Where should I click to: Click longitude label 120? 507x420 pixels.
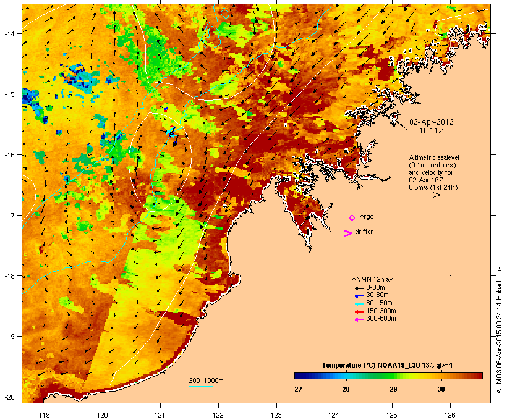(103, 415)
